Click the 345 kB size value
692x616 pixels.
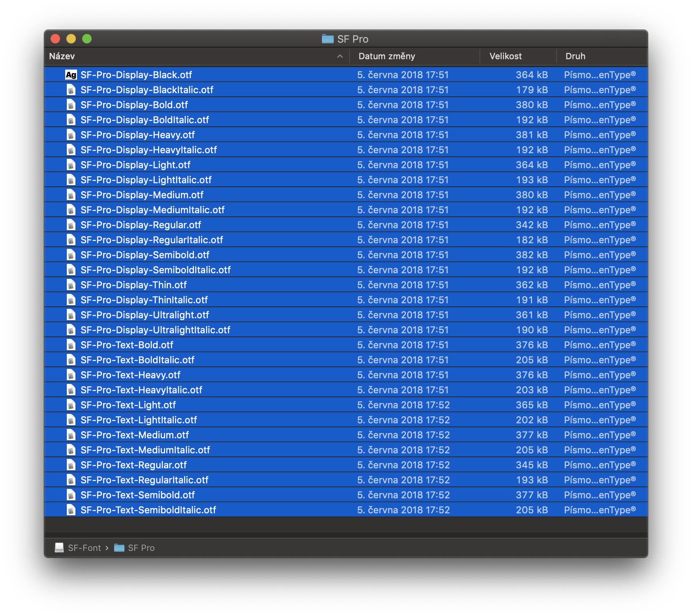click(x=532, y=465)
